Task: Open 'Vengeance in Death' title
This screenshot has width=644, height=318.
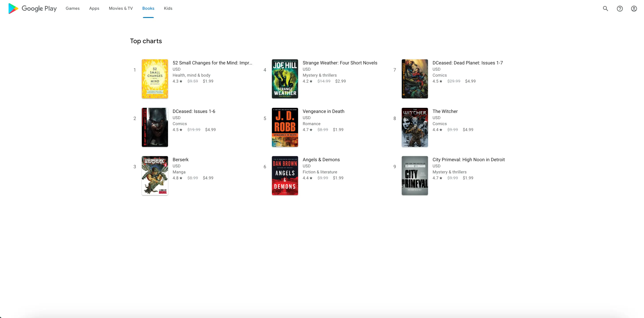Action: [323, 111]
